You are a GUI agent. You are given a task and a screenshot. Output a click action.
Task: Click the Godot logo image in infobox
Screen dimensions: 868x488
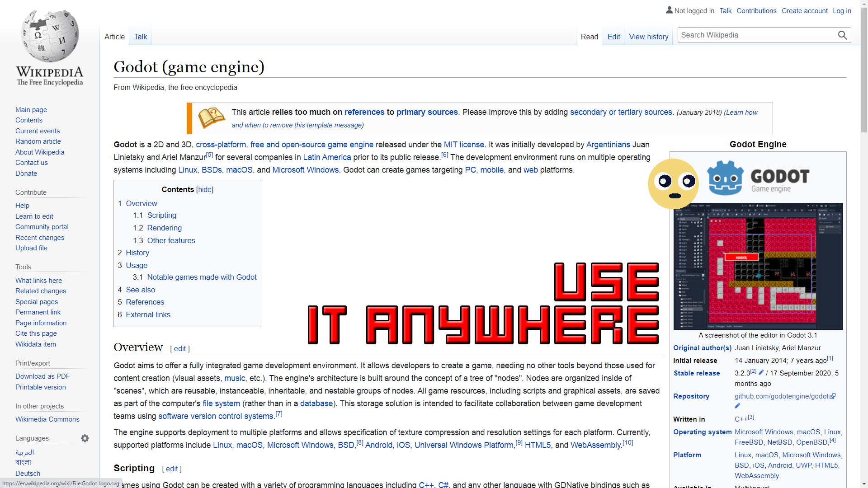coord(758,178)
